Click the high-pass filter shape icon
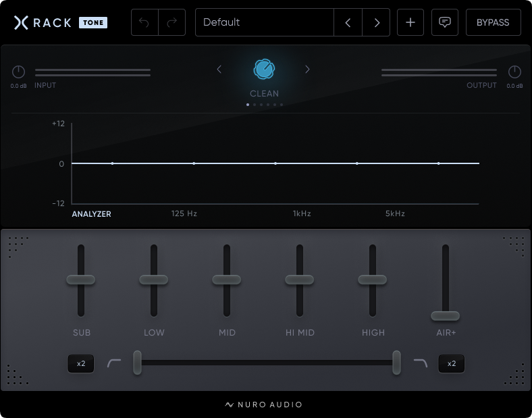The width and height of the screenshot is (532, 418). click(x=114, y=363)
